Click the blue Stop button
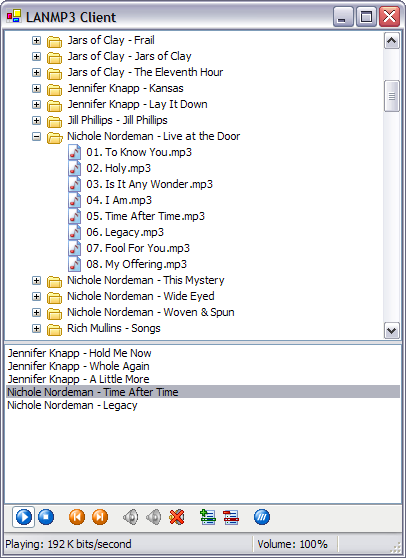 pos(46,517)
